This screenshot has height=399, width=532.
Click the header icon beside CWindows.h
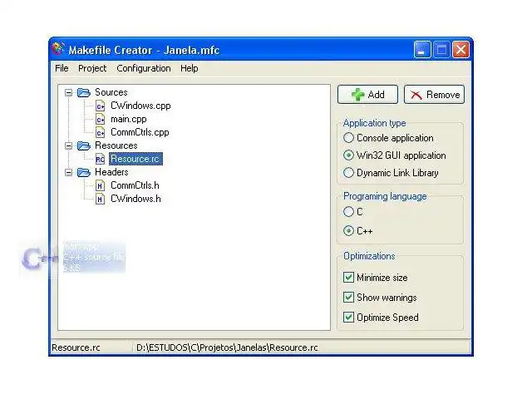[x=100, y=199]
